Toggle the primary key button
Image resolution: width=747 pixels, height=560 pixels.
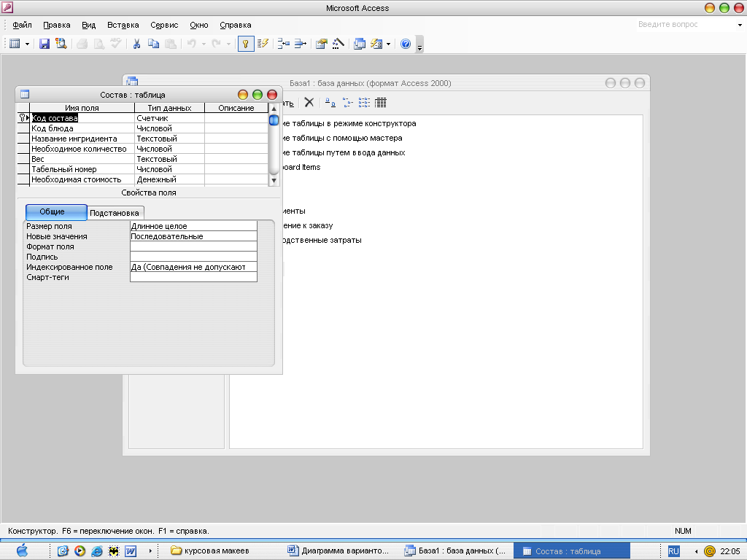coord(246,44)
